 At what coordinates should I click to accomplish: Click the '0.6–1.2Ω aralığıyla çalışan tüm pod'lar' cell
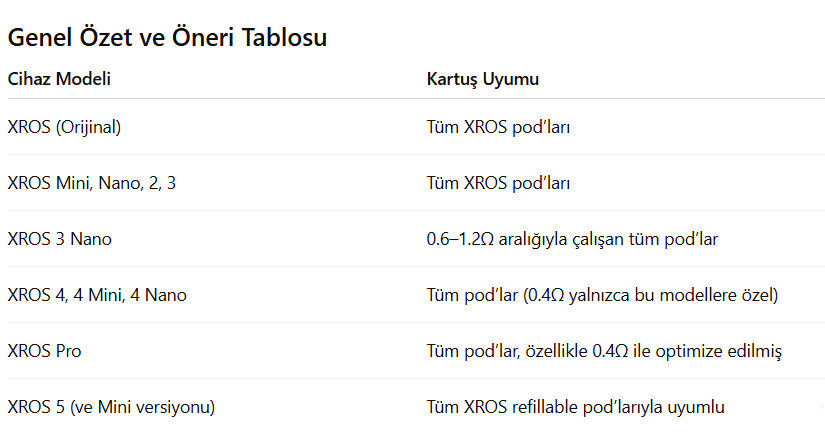(572, 239)
